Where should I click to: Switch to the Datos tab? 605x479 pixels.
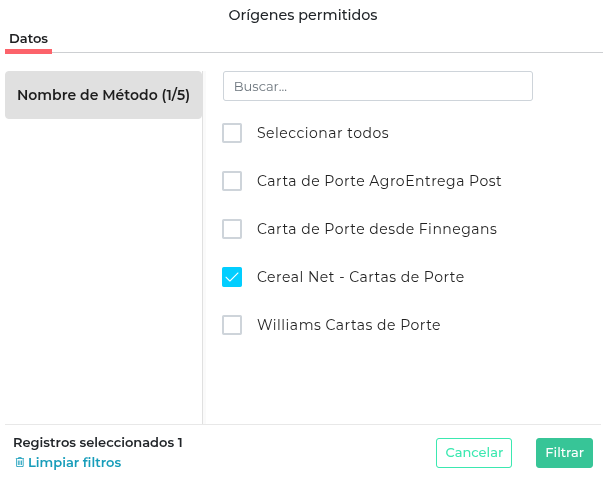pyautogui.click(x=28, y=39)
